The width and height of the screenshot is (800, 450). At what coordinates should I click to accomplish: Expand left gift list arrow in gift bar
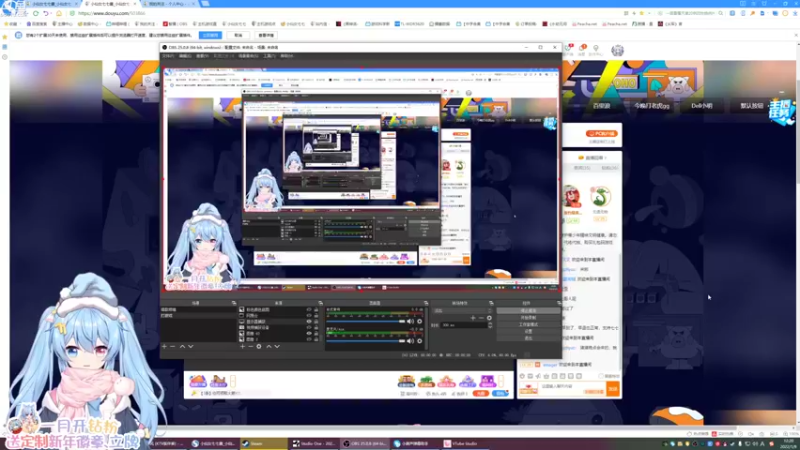coord(233,381)
